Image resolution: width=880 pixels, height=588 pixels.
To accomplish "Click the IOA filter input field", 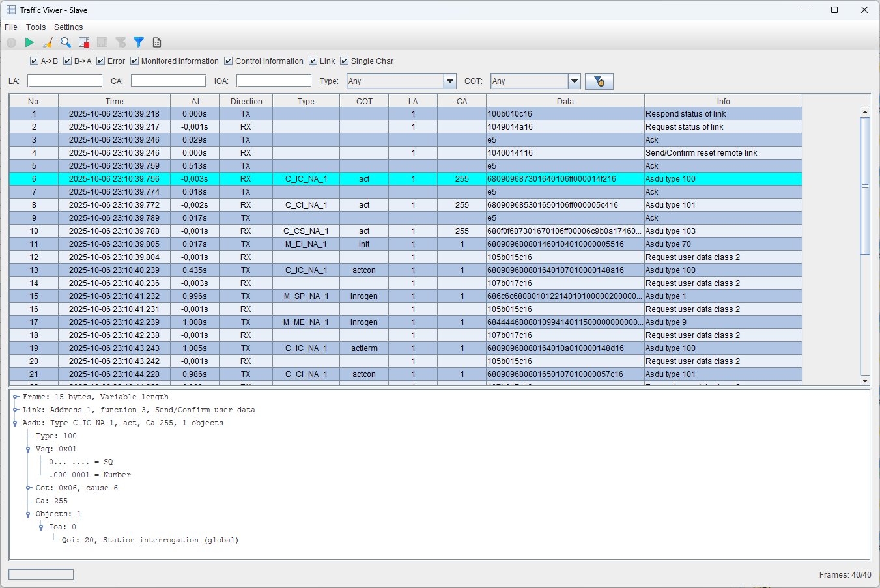I will tap(274, 81).
